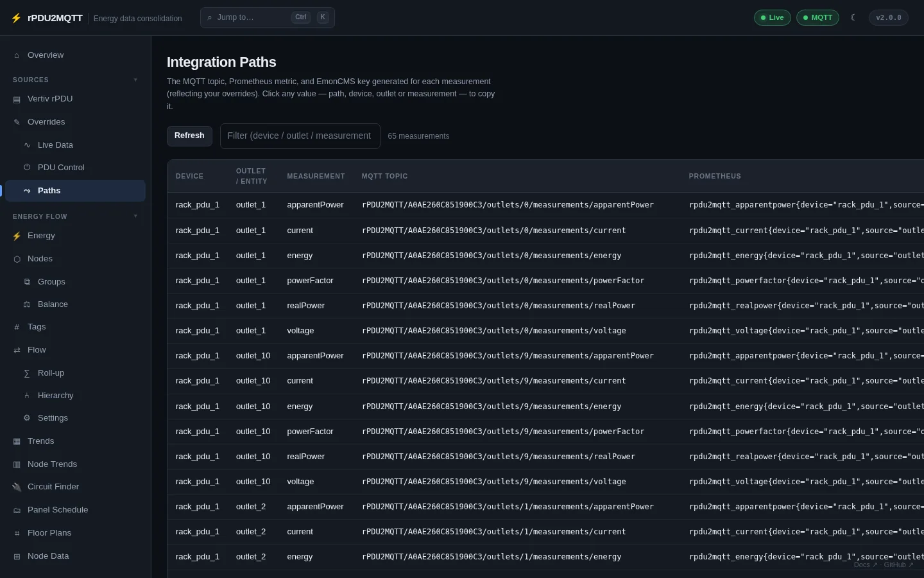Click the Nodes hexagon icon
The height and width of the screenshot is (578, 924).
click(17, 259)
